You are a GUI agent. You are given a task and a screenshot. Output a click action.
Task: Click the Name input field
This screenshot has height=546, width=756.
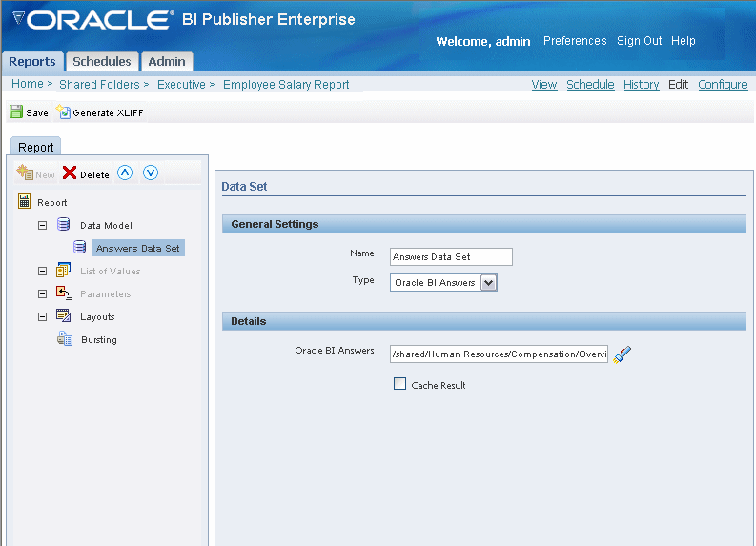point(451,257)
